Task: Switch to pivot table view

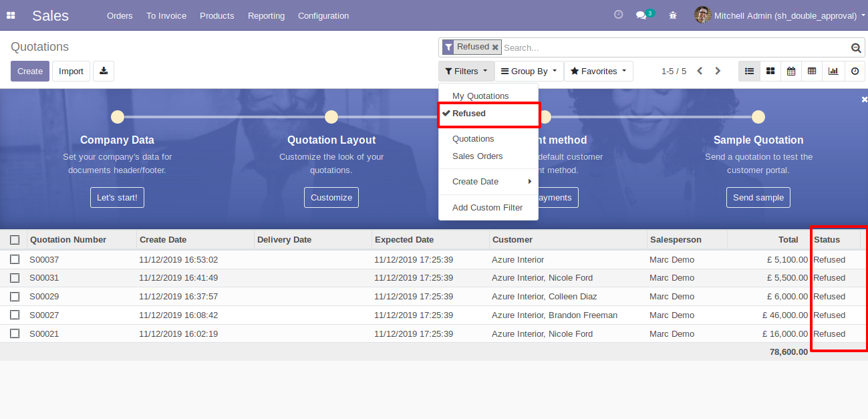Action: (x=812, y=71)
